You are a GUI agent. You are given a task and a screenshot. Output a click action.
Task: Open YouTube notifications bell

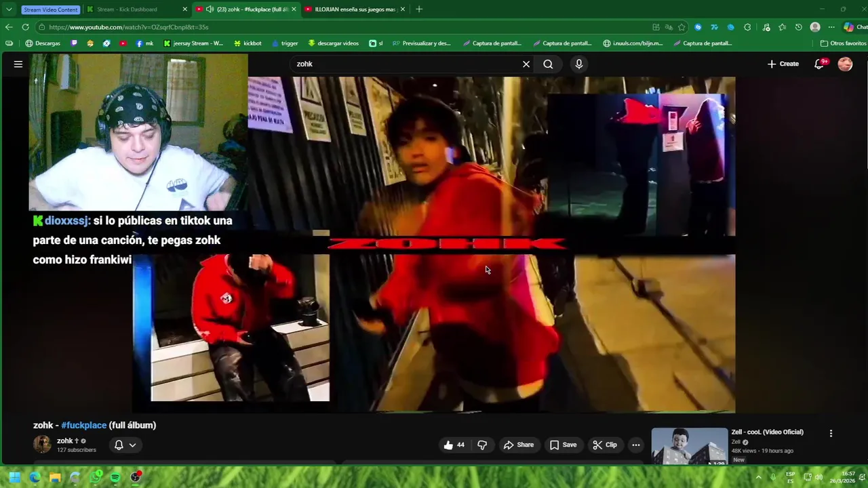point(819,64)
